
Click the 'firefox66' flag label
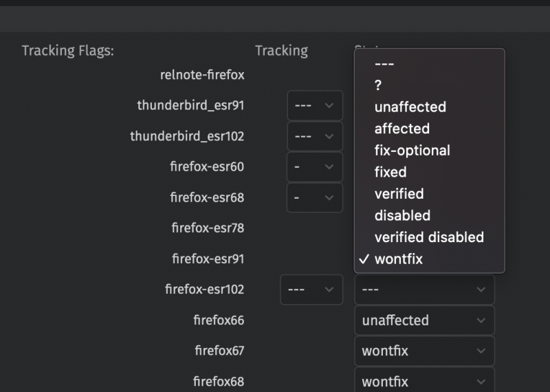coord(219,320)
